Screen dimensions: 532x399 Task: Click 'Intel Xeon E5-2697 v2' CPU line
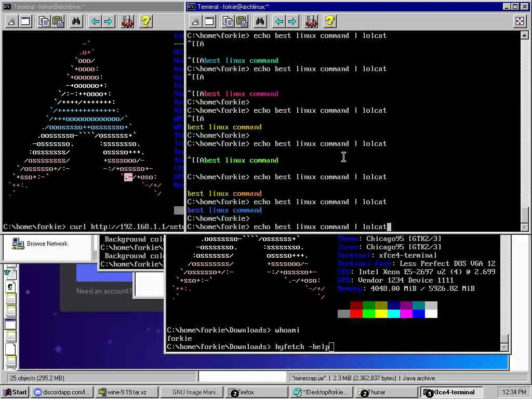pyautogui.click(x=416, y=272)
